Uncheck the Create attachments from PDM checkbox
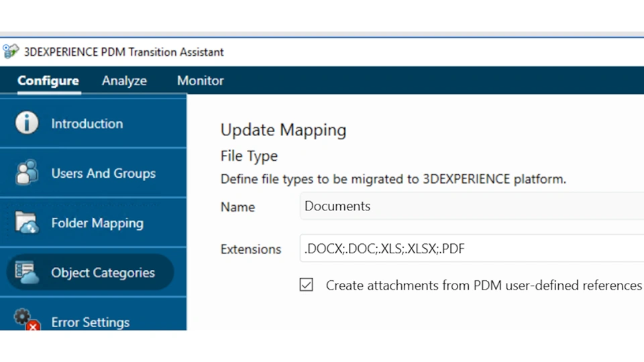644x362 pixels. (307, 285)
